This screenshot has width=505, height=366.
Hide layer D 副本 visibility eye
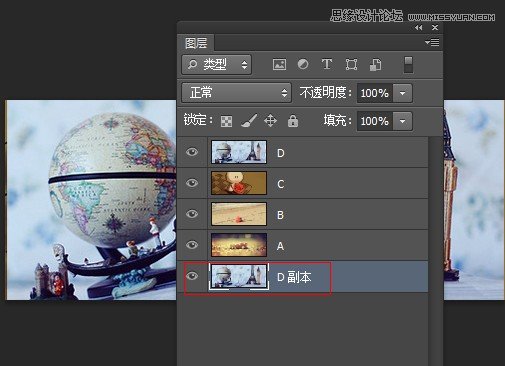(x=192, y=276)
